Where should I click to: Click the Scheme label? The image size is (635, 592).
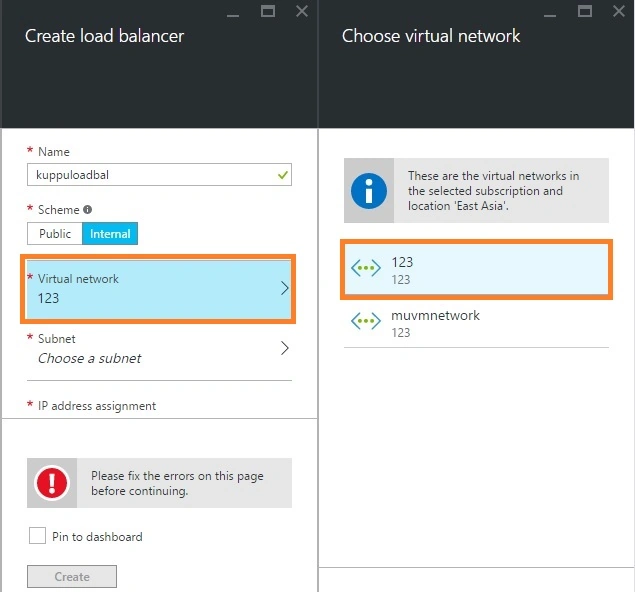point(58,209)
